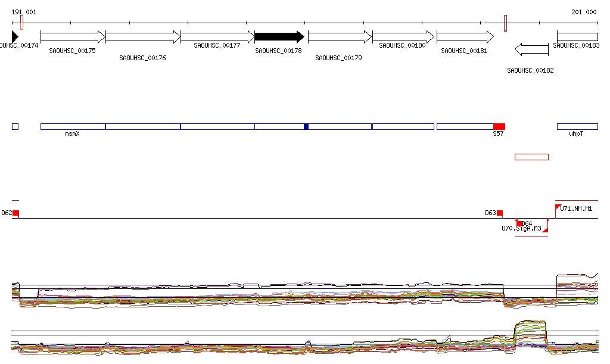Click the 191 001 start coordinate
This screenshot has height=364, width=610.
[24, 12]
